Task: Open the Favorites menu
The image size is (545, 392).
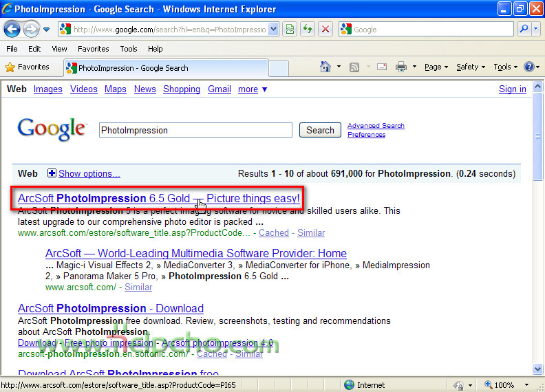Action: coord(93,49)
